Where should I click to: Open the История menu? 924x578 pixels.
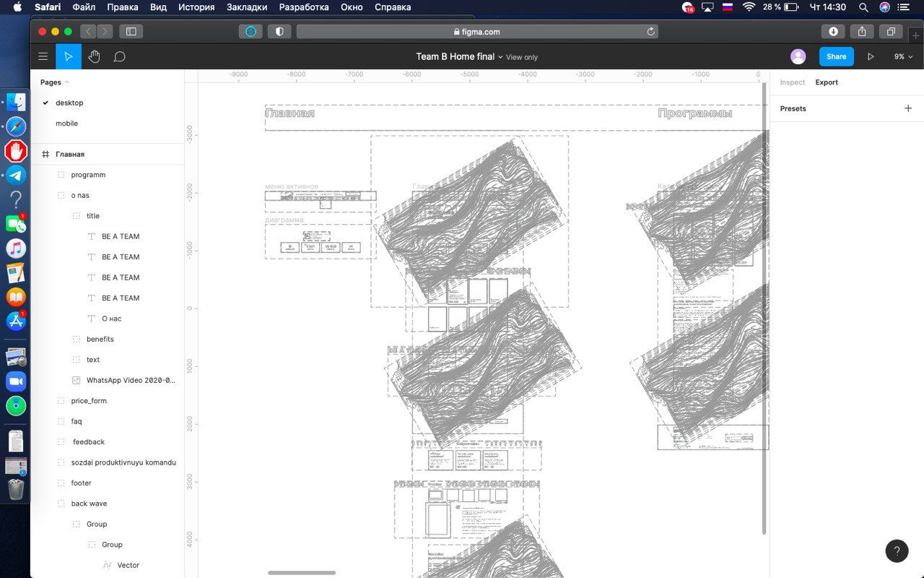point(196,7)
